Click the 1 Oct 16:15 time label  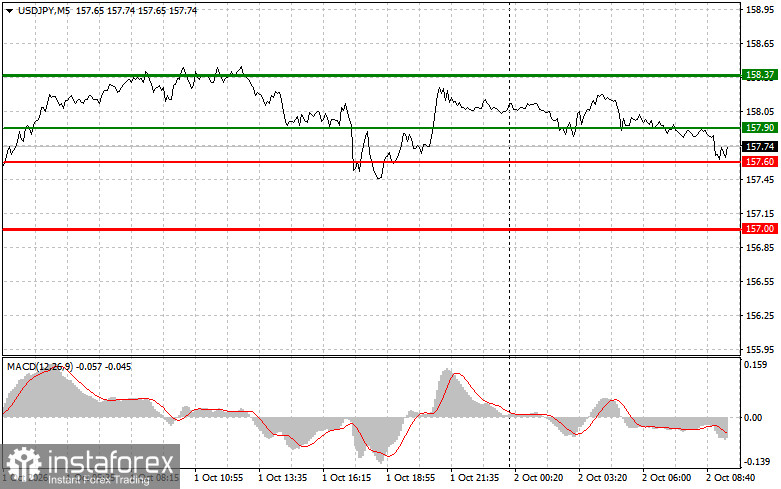click(347, 478)
